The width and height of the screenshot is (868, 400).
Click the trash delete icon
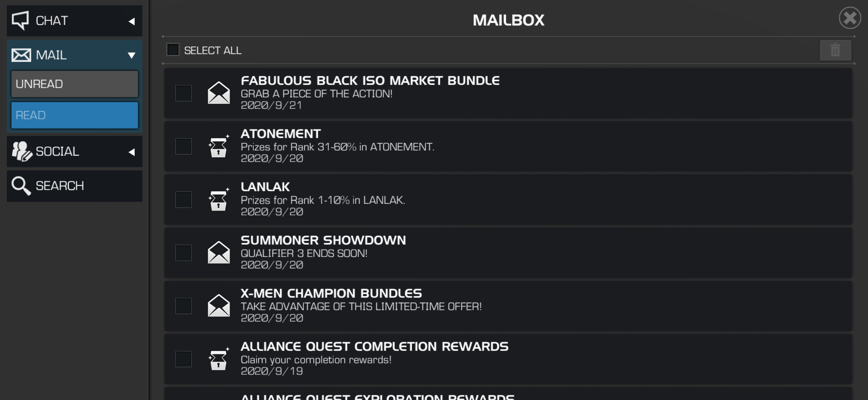coord(835,50)
